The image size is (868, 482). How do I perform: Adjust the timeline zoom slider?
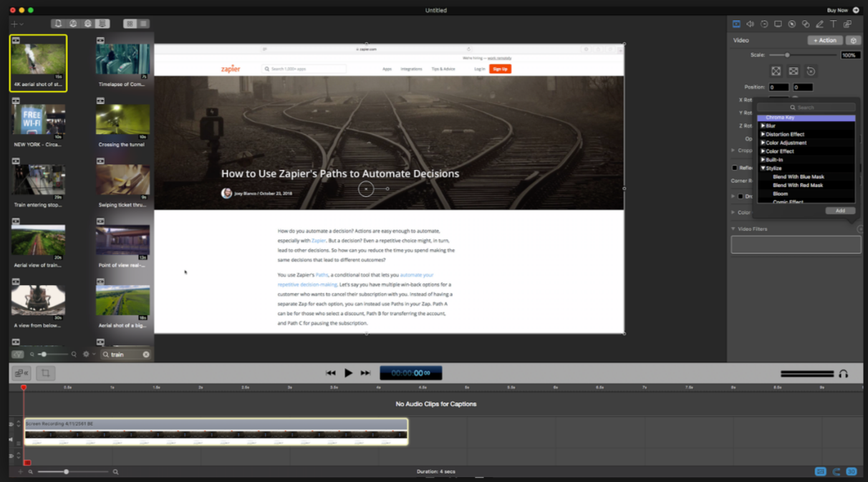(x=72, y=472)
